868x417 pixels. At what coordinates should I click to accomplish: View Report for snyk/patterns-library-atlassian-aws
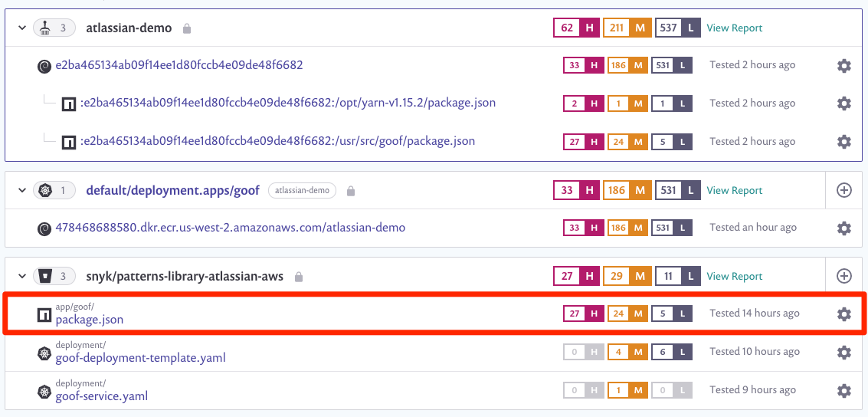[735, 276]
